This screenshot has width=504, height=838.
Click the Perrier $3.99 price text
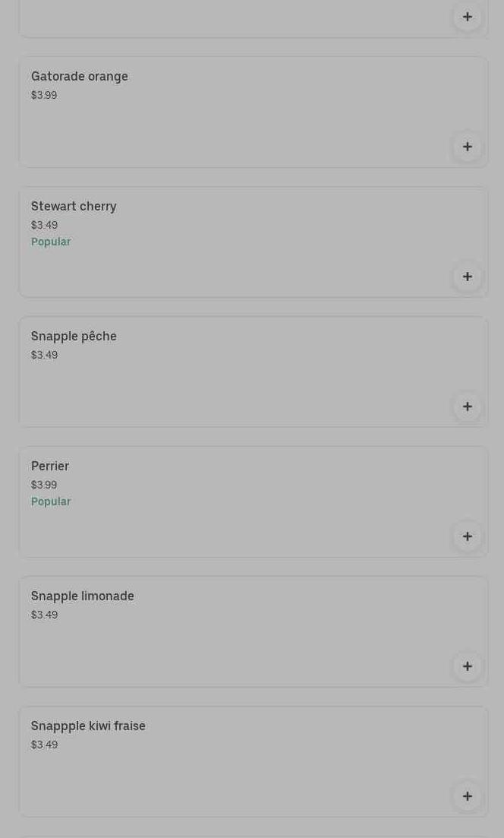click(x=44, y=485)
